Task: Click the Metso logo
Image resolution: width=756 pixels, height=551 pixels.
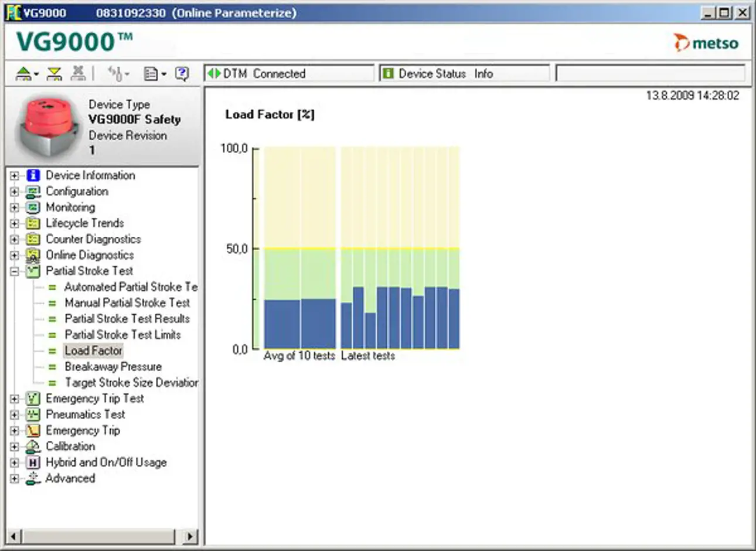Action: (706, 43)
